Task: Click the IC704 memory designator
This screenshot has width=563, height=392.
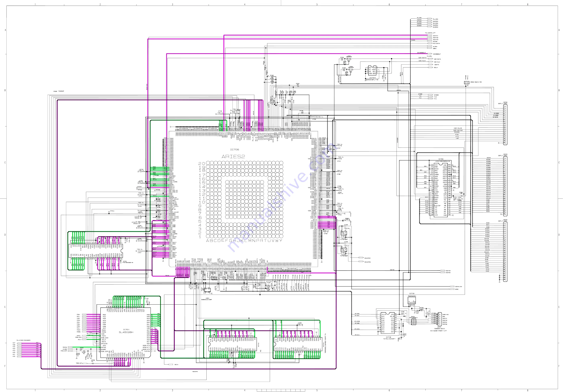Action: coord(125,261)
